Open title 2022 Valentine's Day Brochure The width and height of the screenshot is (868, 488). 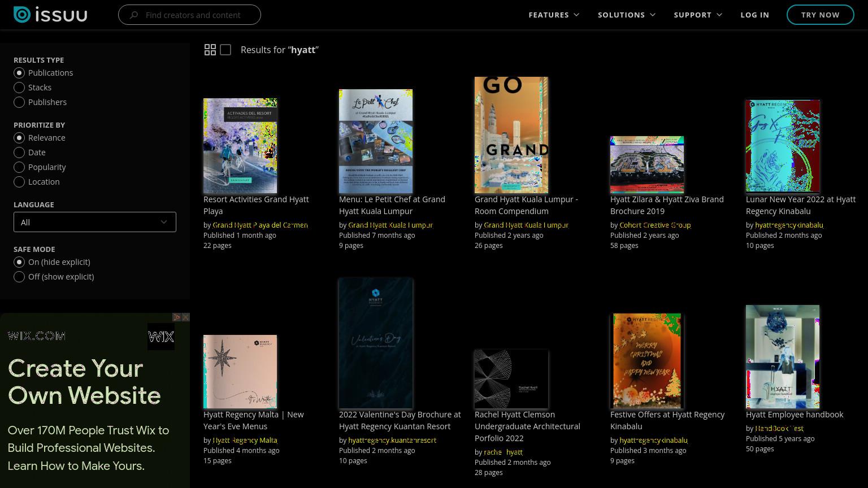coord(400,420)
